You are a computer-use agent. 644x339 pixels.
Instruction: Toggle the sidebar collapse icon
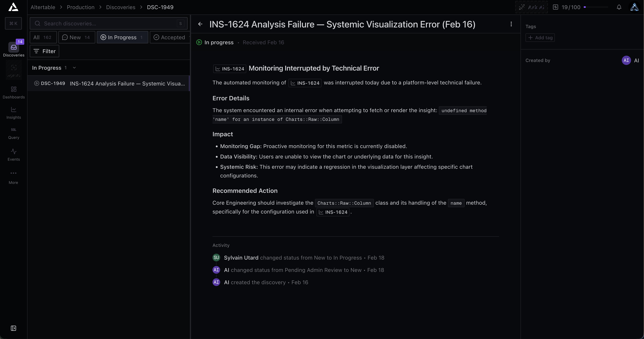pyautogui.click(x=13, y=328)
